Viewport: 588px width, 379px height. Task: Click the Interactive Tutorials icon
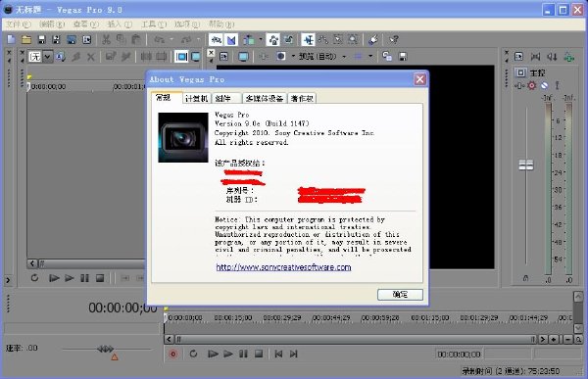point(373,39)
